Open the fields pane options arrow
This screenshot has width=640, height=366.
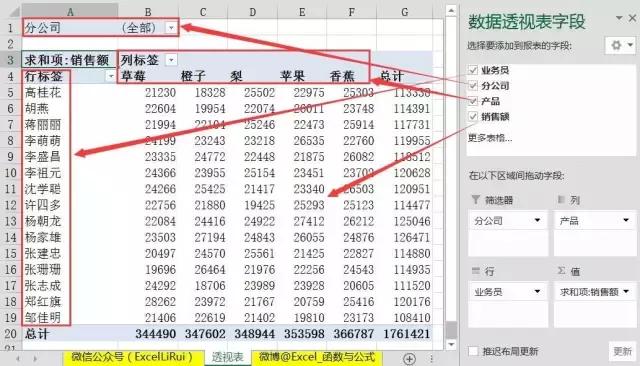619,18
